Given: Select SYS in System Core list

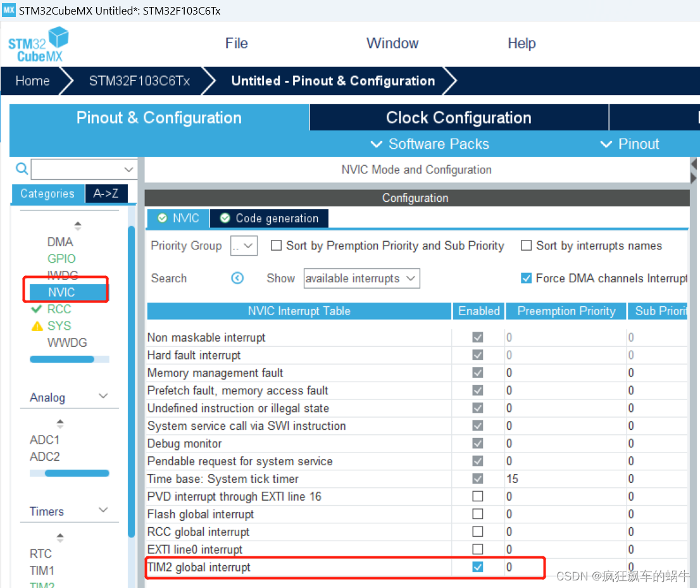Looking at the screenshot, I should [59, 326].
